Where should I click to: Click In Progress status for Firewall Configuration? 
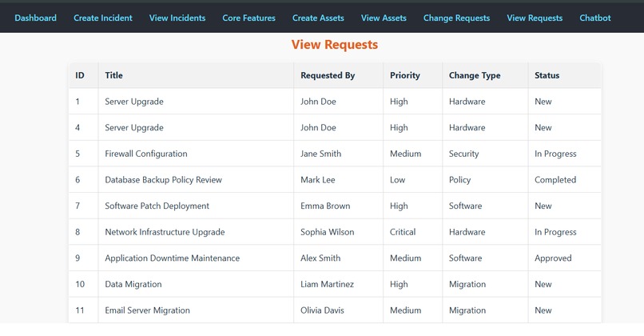[x=555, y=154]
